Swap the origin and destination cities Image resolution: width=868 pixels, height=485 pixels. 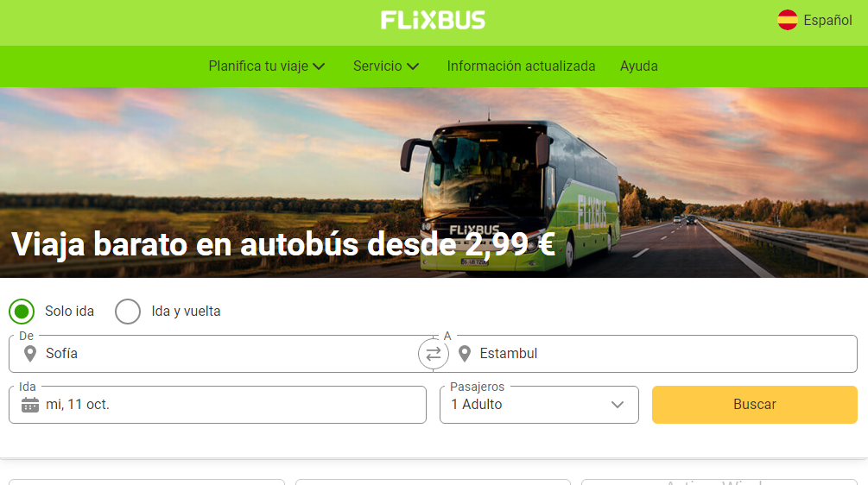(434, 353)
